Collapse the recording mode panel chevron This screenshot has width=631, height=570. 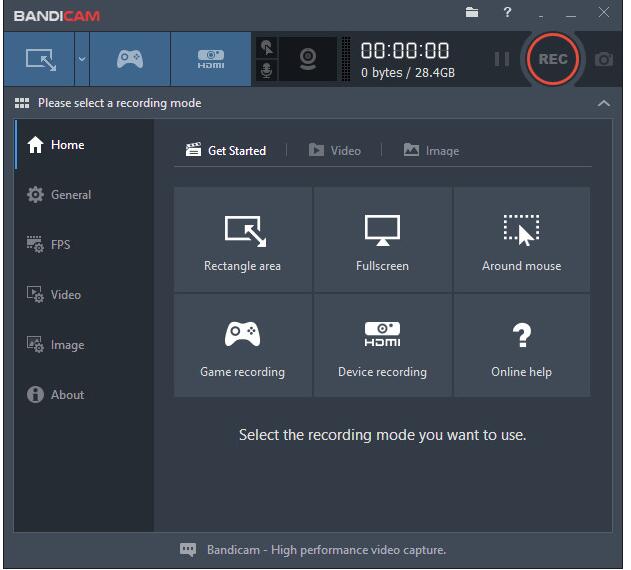[x=603, y=103]
